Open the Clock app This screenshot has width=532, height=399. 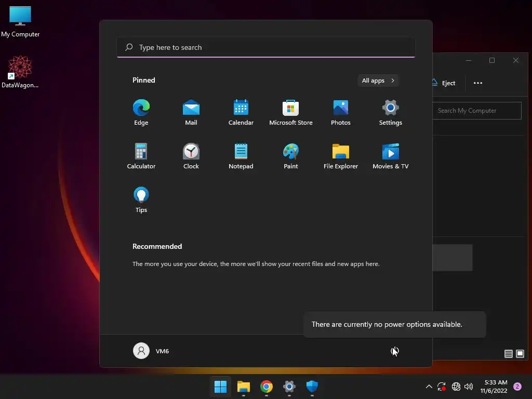pos(191,156)
